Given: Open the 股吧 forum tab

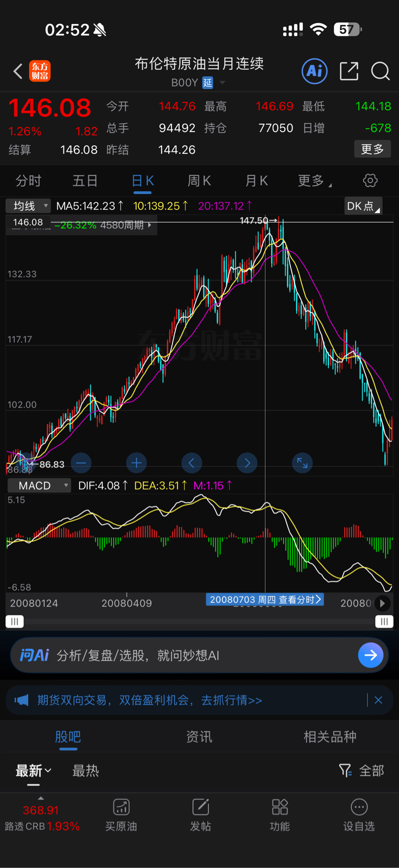Looking at the screenshot, I should 68,736.
